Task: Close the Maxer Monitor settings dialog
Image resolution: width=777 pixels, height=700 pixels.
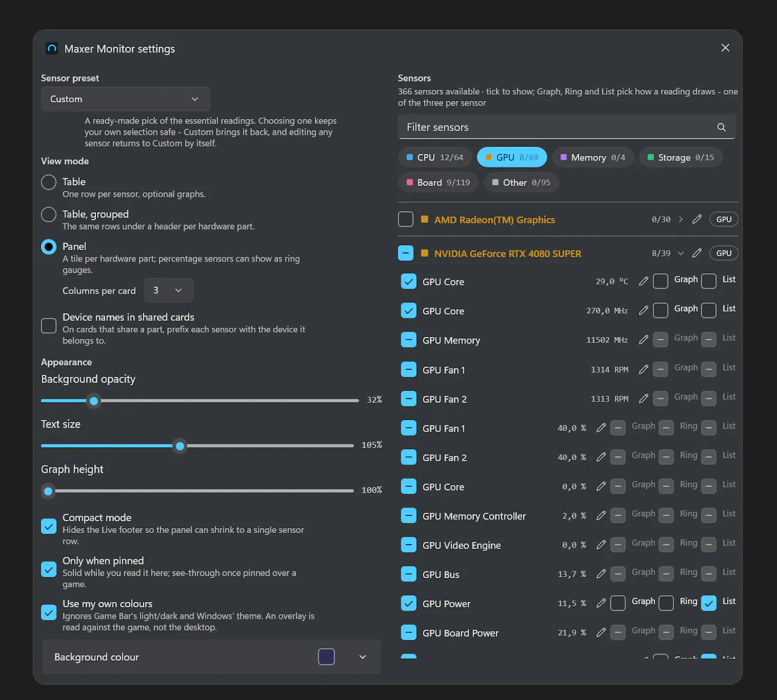Action: coord(725,48)
